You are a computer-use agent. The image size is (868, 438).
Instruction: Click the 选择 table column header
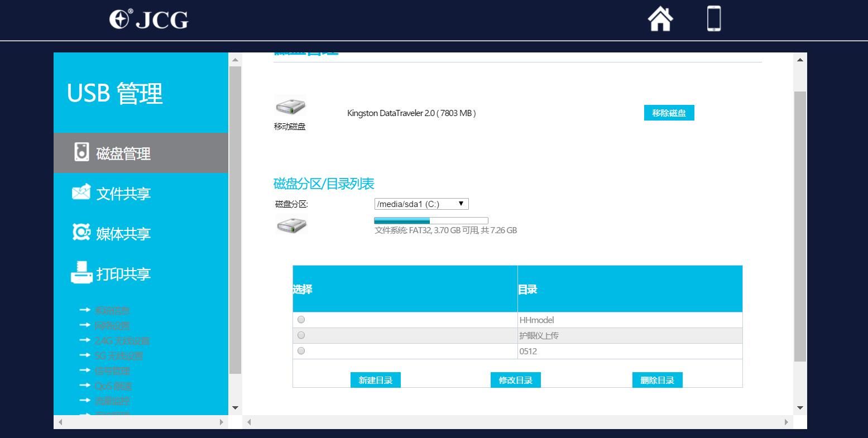coord(303,289)
